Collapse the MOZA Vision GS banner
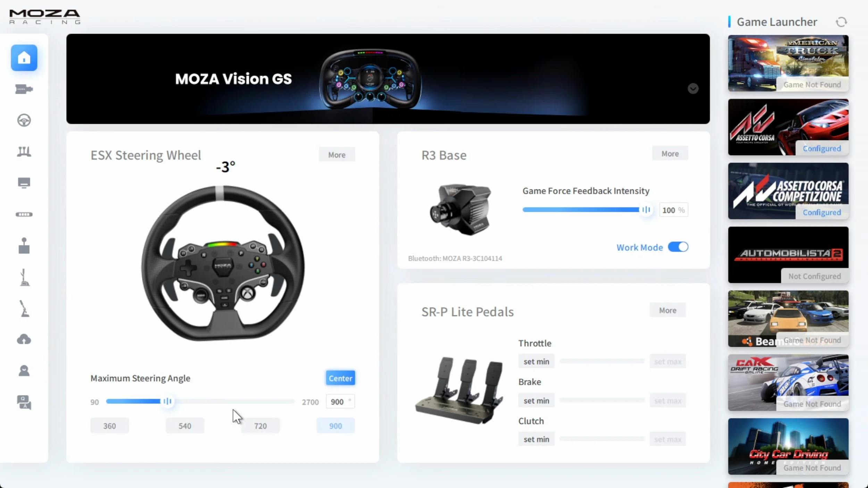 pos(693,89)
